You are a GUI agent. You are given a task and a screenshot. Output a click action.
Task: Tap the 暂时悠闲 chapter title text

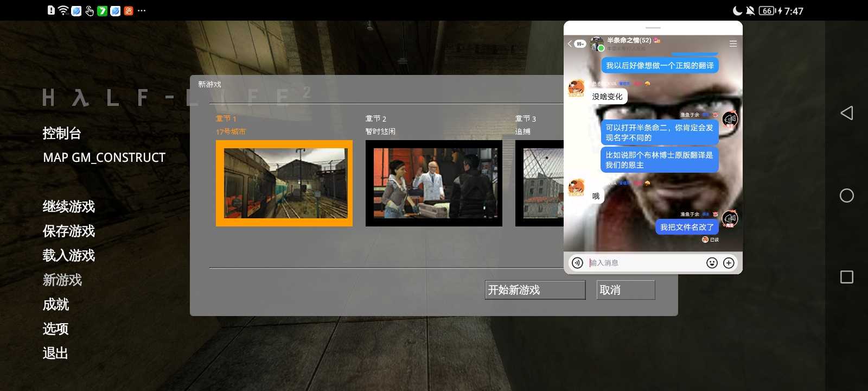pyautogui.click(x=380, y=132)
